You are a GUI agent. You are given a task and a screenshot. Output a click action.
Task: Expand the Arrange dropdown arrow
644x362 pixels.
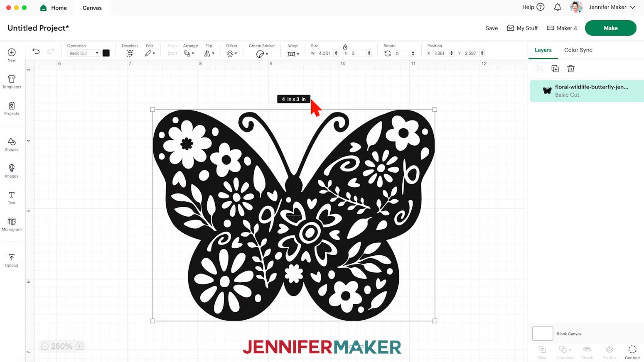coord(193,54)
